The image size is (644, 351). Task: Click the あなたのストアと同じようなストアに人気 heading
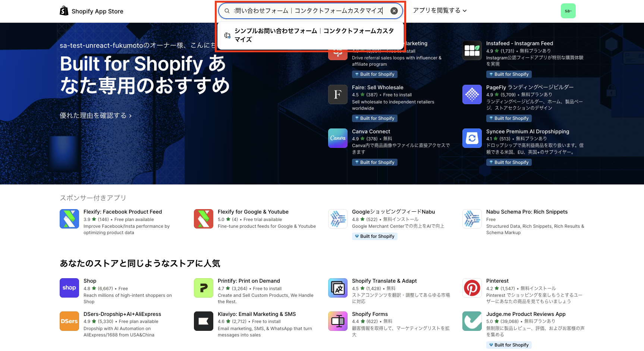click(140, 263)
